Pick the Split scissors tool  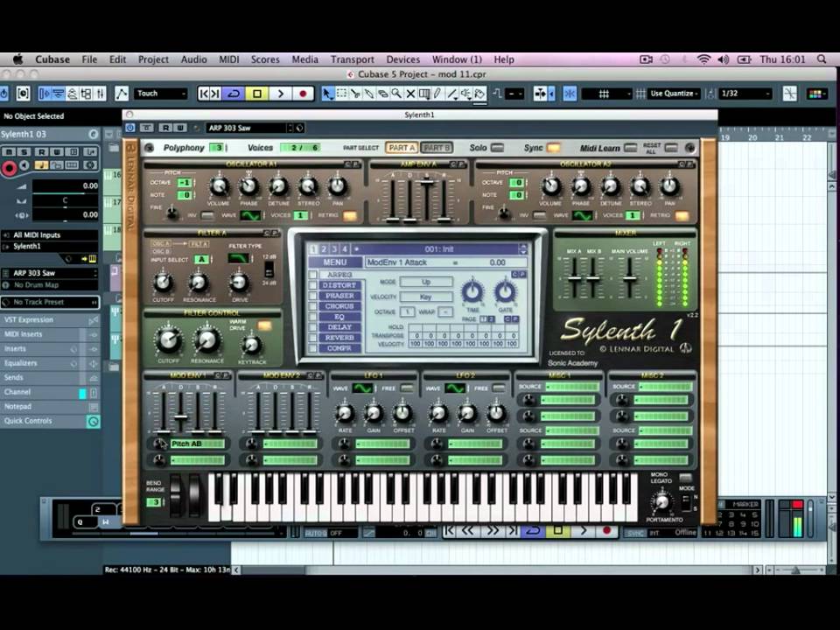[355, 94]
